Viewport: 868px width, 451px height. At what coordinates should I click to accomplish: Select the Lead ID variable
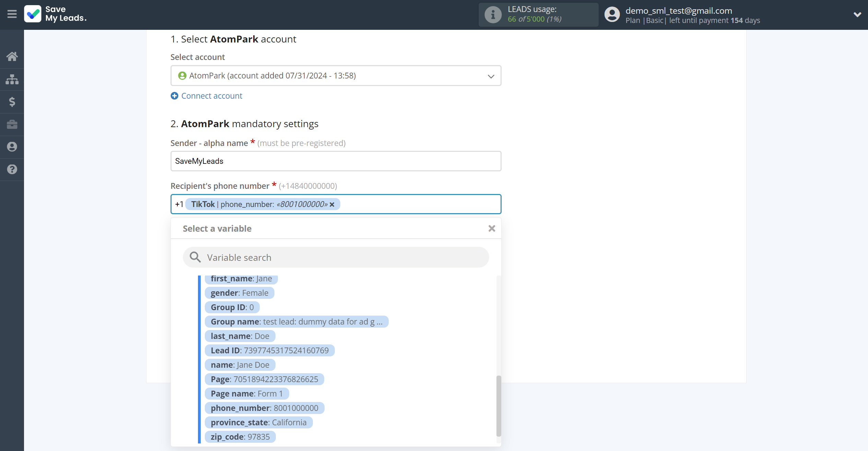tap(270, 351)
